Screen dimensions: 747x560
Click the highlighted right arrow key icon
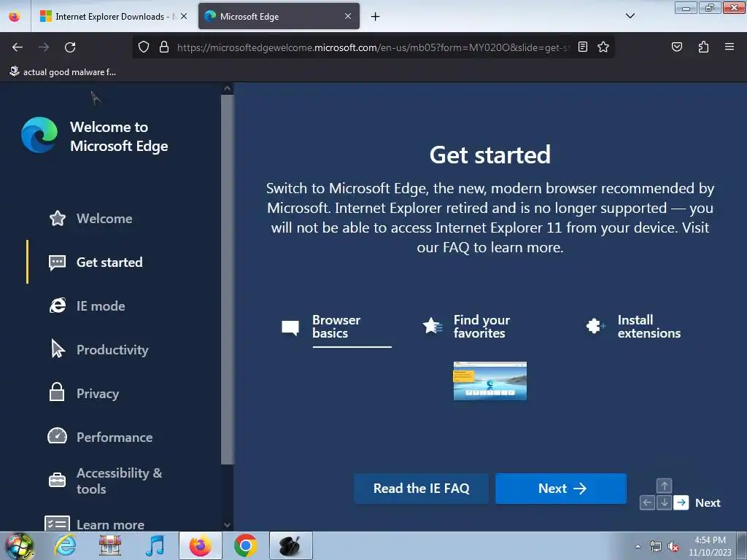[x=681, y=502]
